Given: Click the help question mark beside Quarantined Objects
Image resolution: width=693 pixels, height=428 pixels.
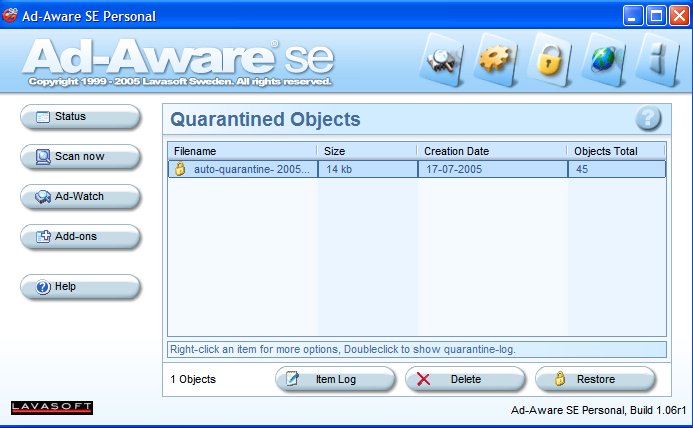Looking at the screenshot, I should (648, 118).
